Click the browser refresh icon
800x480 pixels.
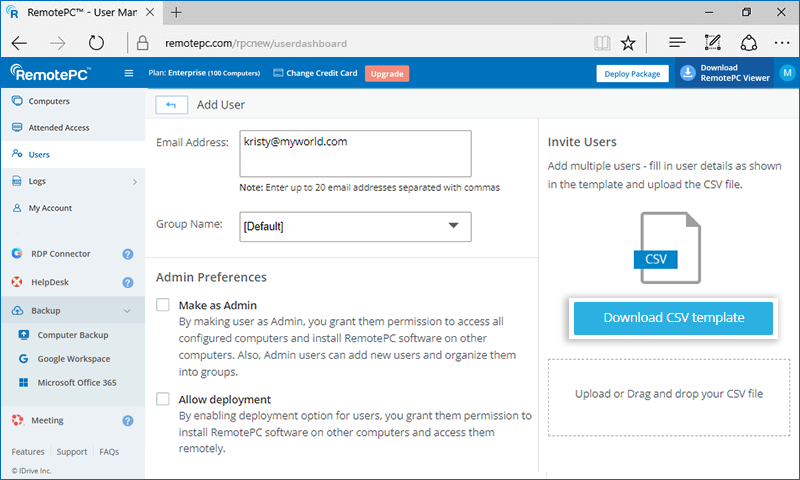pyautogui.click(x=96, y=43)
